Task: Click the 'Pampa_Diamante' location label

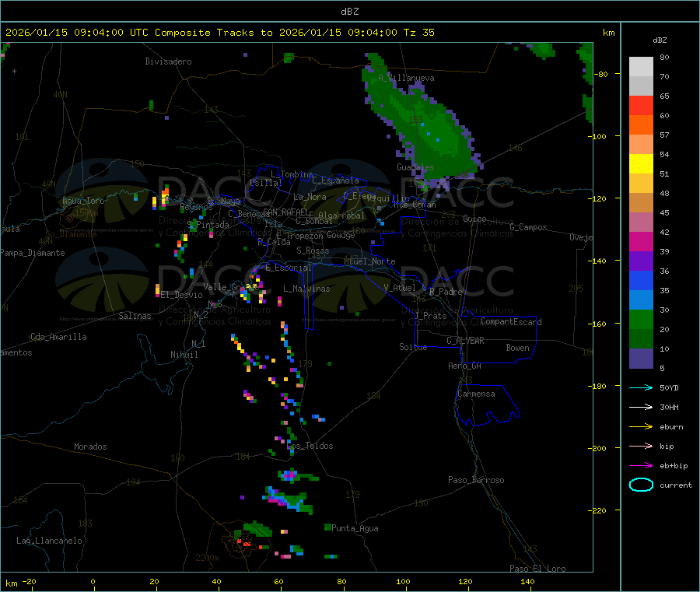Action: point(33,253)
